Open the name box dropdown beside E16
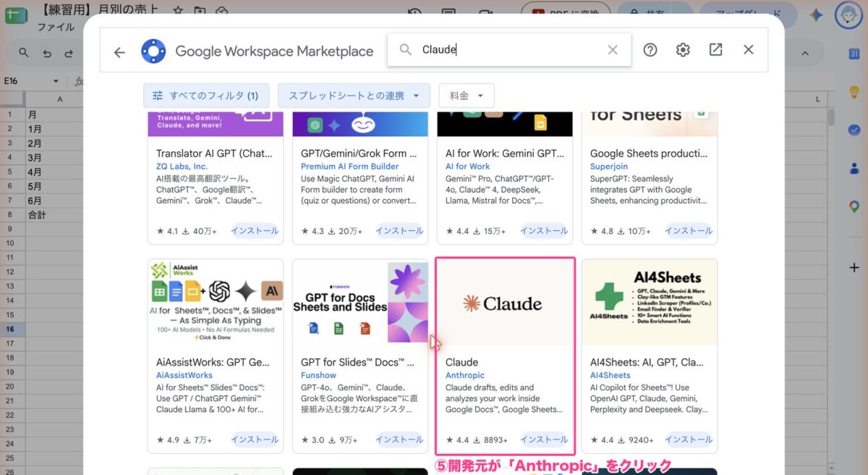 56,81
